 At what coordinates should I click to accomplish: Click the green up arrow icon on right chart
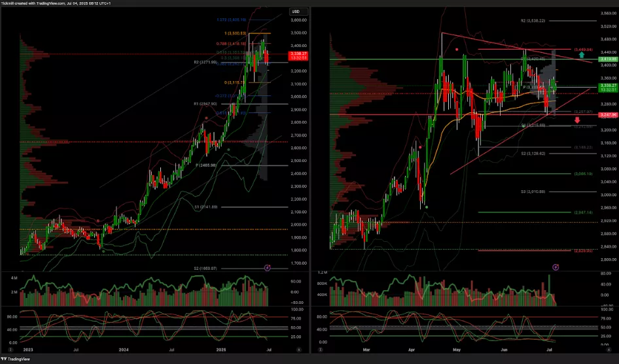[582, 56]
